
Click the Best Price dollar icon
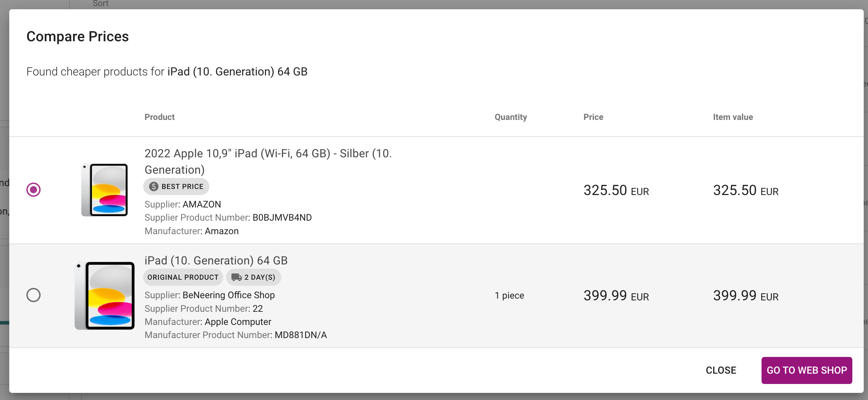click(154, 186)
